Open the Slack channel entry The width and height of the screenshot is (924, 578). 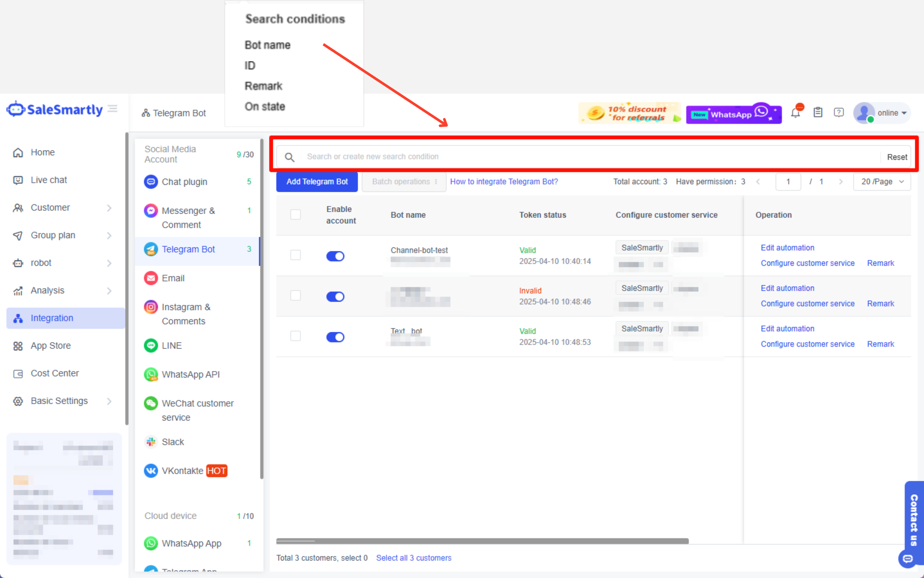(x=173, y=442)
